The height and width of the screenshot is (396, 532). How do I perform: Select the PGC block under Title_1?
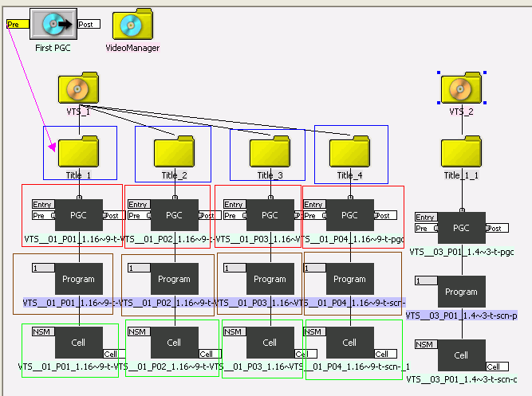coord(79,215)
